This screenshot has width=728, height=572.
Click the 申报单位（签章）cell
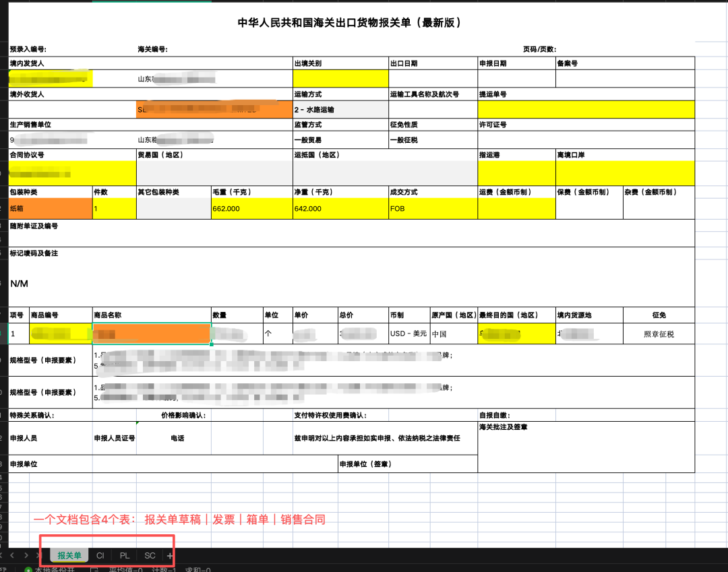408,464
